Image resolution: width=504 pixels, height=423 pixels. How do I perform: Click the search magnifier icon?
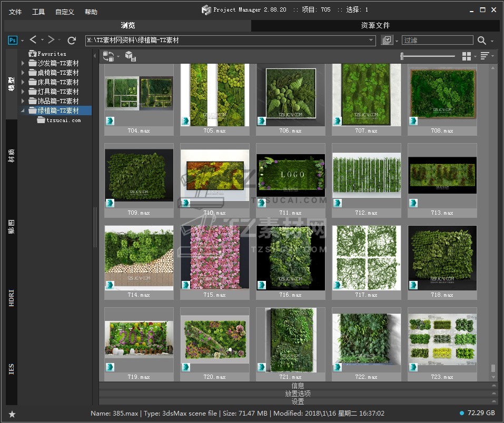point(481,41)
